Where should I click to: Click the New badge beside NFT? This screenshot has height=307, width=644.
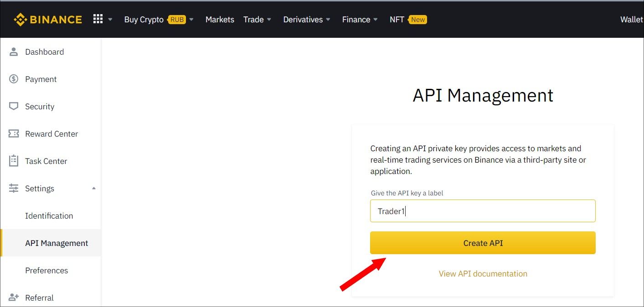tap(418, 20)
